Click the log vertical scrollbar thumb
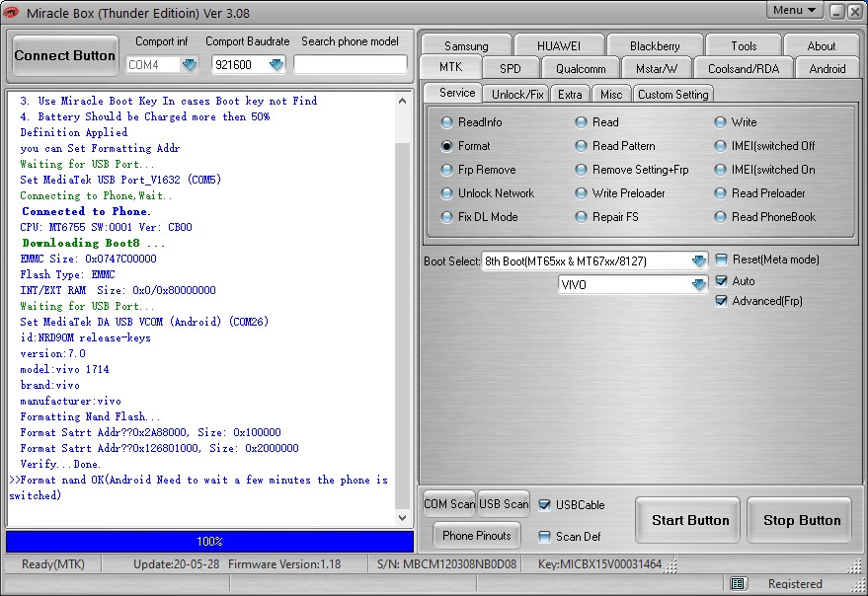 [x=403, y=327]
